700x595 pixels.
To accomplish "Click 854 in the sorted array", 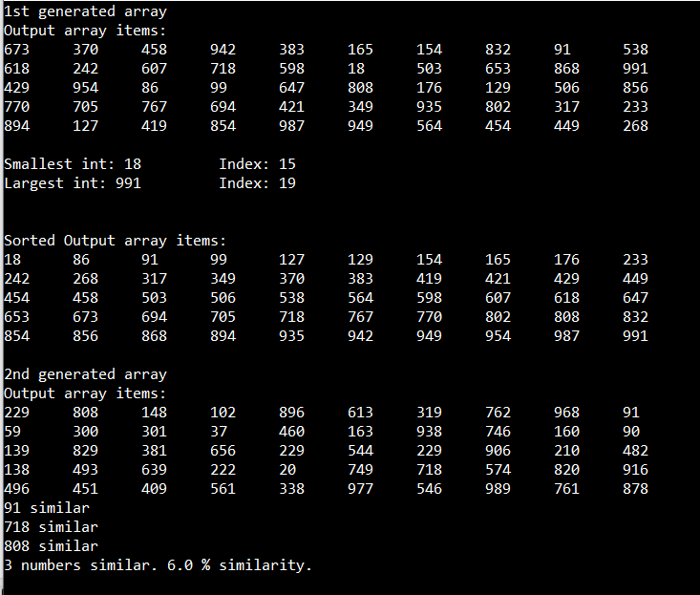I will click(16, 336).
